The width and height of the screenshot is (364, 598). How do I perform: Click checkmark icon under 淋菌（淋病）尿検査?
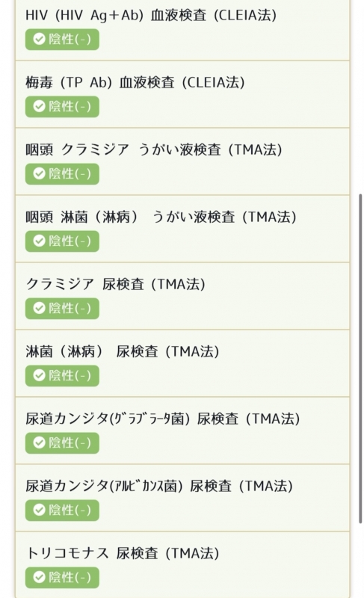coord(40,376)
